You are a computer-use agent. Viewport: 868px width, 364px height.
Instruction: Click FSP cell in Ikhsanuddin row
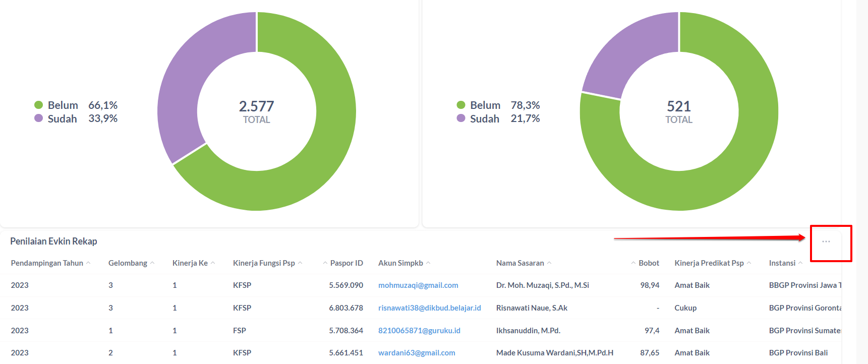coord(240,331)
